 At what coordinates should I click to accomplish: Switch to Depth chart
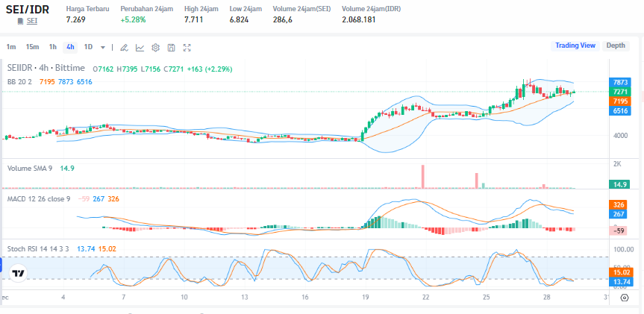click(x=616, y=45)
